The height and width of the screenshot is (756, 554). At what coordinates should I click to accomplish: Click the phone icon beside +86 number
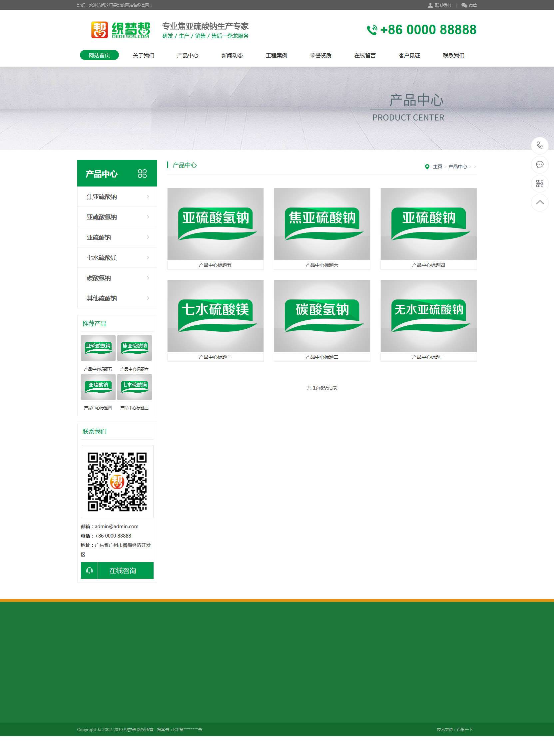(x=372, y=30)
